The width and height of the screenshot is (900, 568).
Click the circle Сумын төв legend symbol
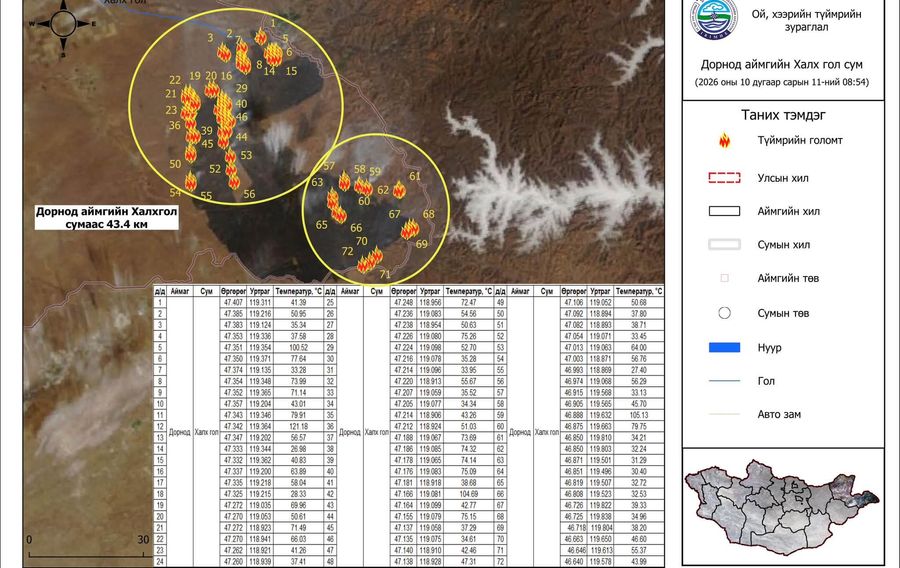tap(724, 313)
